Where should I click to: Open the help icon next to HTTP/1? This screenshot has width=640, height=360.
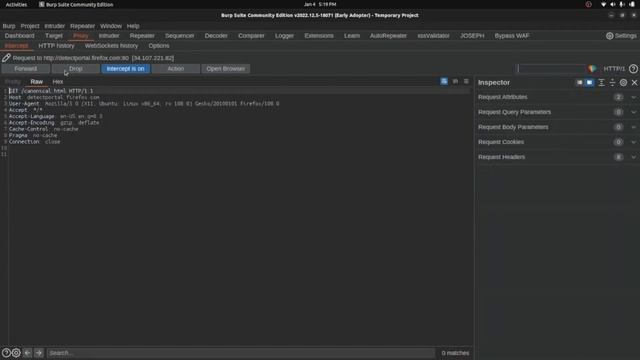tap(633, 69)
